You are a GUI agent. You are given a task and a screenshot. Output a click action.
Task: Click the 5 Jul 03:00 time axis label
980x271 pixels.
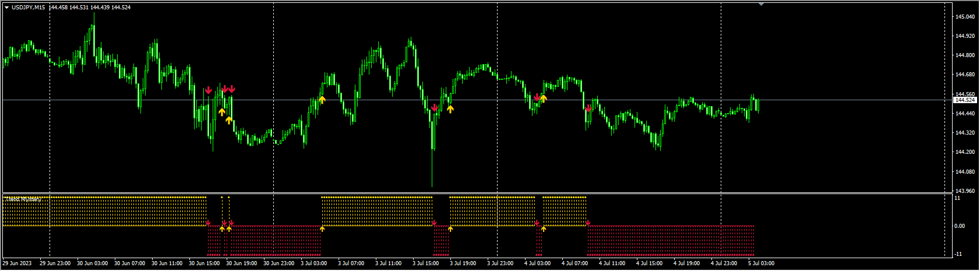coord(761,263)
